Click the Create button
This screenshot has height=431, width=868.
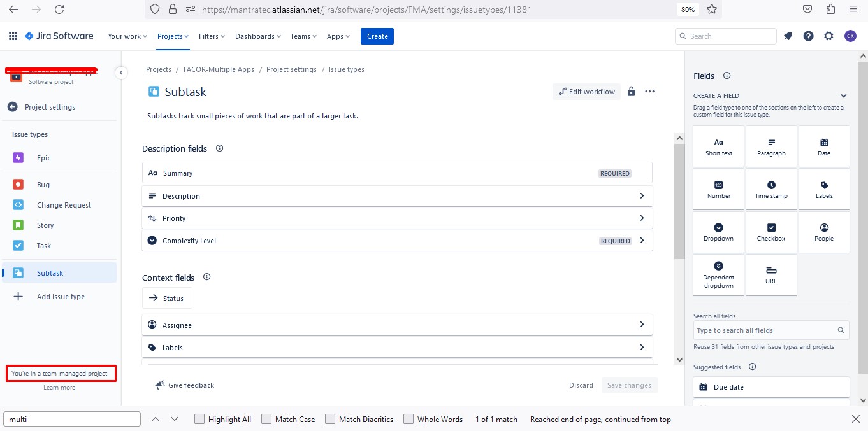377,36
